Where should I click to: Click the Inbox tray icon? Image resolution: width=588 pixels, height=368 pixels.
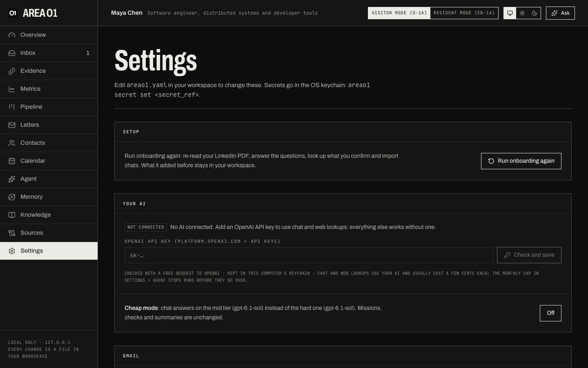click(12, 53)
